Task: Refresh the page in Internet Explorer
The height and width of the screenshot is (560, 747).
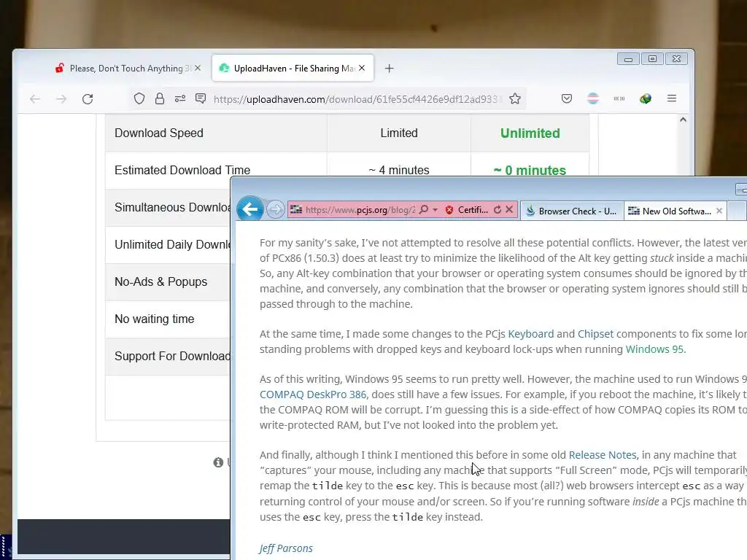Action: [498, 209]
